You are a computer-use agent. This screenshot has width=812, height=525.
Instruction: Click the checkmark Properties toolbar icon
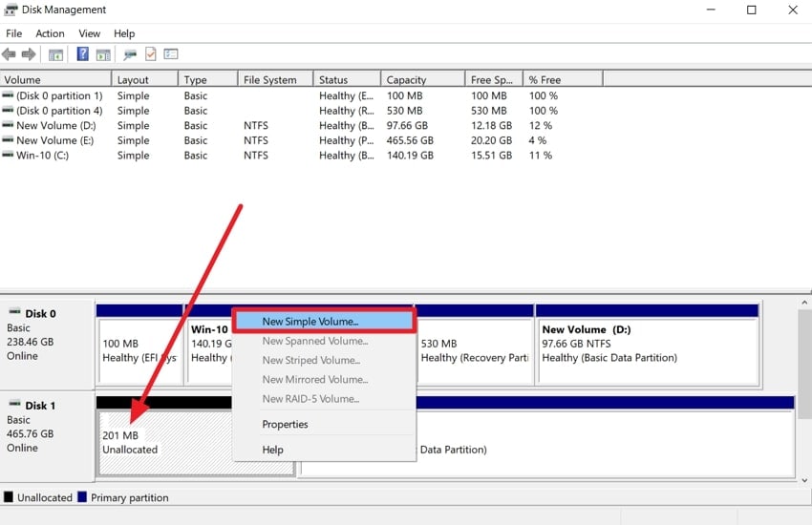click(x=150, y=53)
